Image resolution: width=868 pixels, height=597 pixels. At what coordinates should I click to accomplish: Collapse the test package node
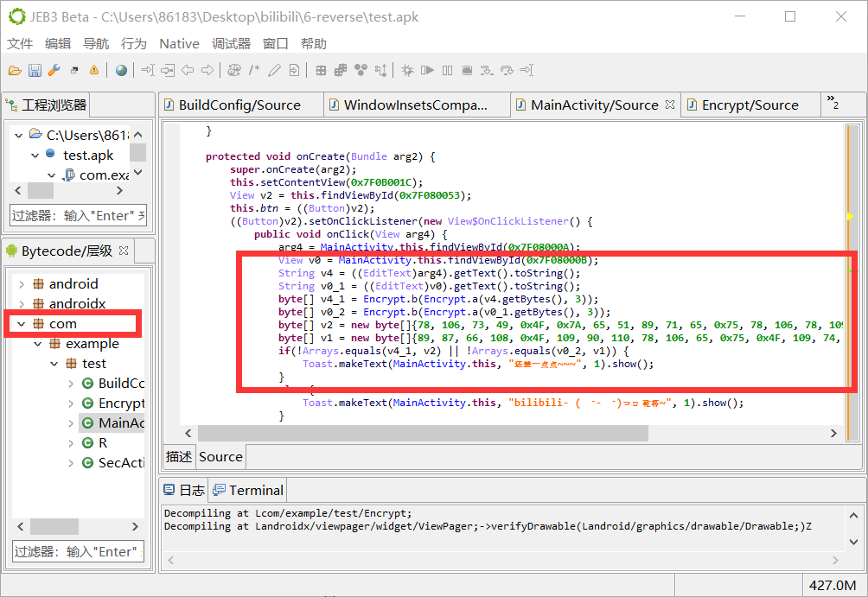(x=54, y=364)
